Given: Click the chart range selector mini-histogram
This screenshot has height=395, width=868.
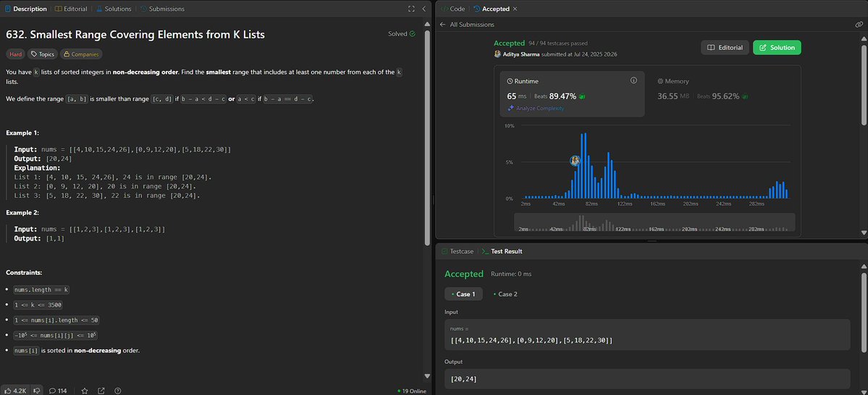Looking at the screenshot, I should coord(654,223).
